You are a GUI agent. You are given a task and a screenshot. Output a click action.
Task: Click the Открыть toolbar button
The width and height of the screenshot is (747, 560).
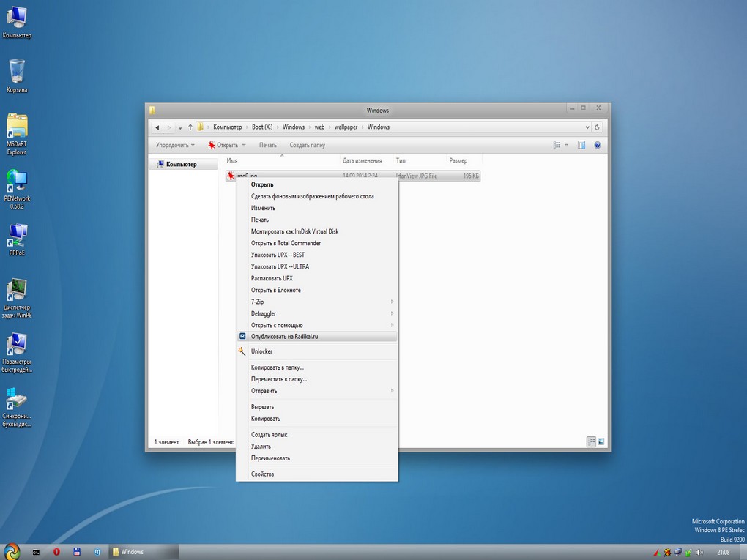click(223, 145)
